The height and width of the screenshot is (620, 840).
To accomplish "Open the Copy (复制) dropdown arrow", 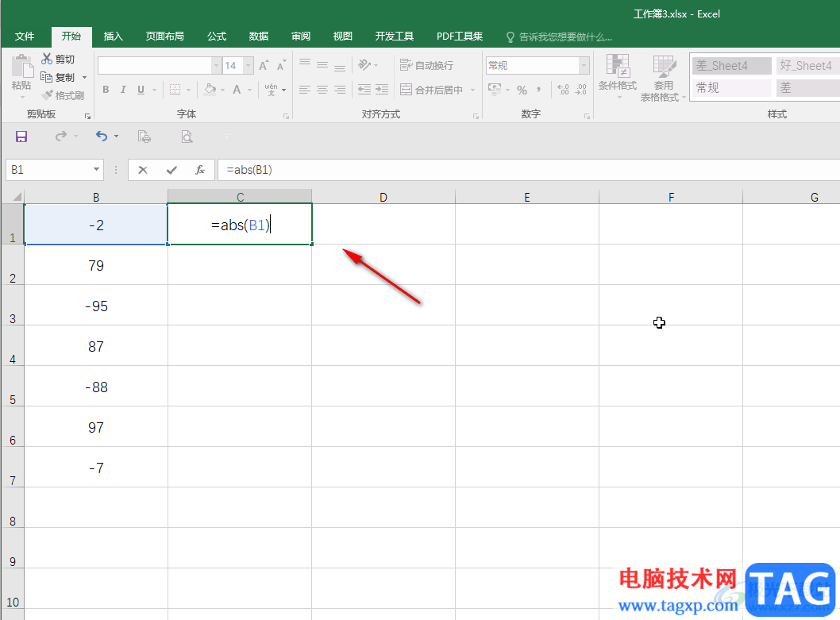I will pos(84,78).
